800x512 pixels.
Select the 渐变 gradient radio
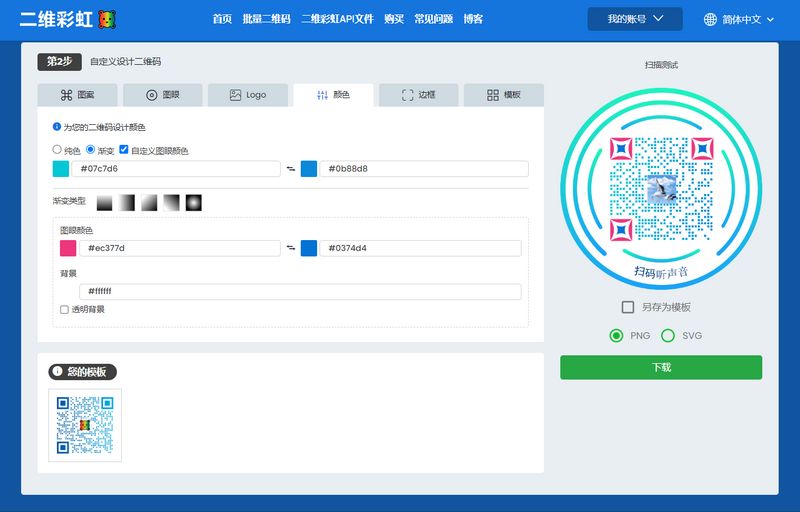click(90, 149)
